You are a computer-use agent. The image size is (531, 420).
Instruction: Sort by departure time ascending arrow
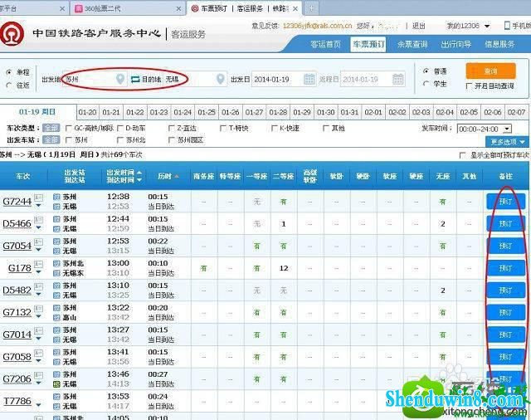[139, 173]
